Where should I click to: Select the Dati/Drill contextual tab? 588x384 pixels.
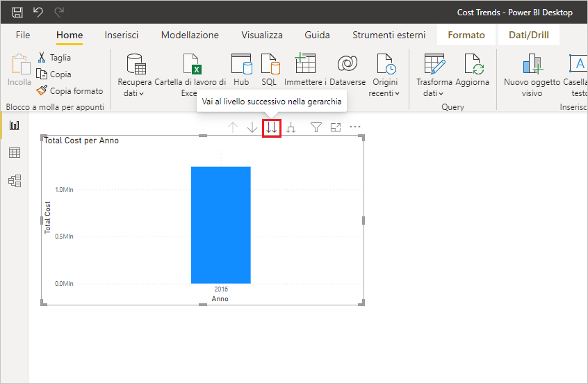coord(529,35)
